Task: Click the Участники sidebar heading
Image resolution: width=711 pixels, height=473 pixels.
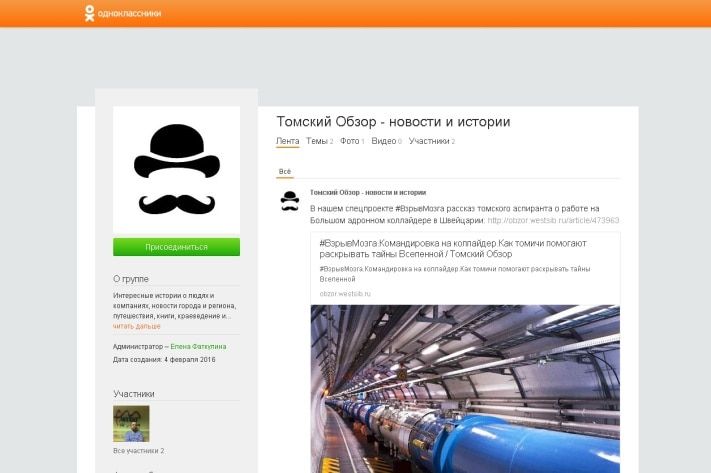Action: tap(134, 394)
